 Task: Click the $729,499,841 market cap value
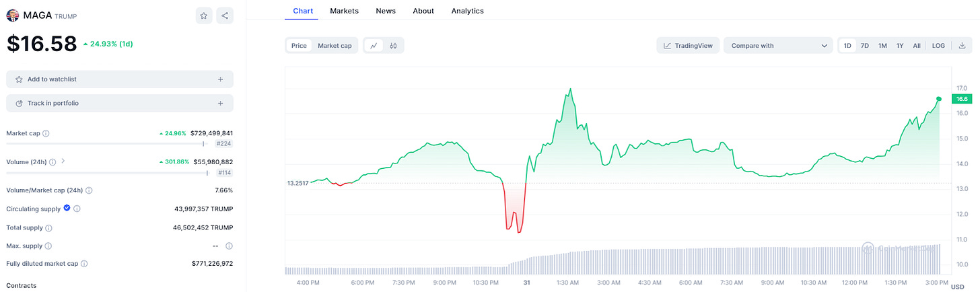212,133
